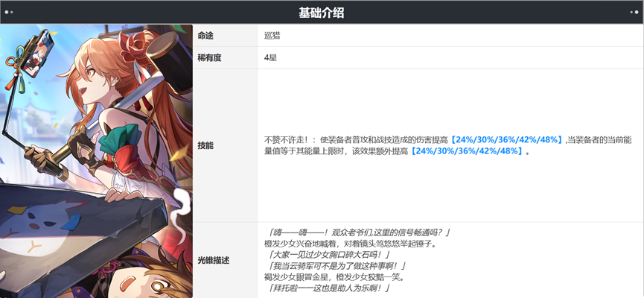The width and height of the screenshot is (644, 298).
Task: Click the skill text line beginning 量值等于其能量上限时
Action: 397,151
